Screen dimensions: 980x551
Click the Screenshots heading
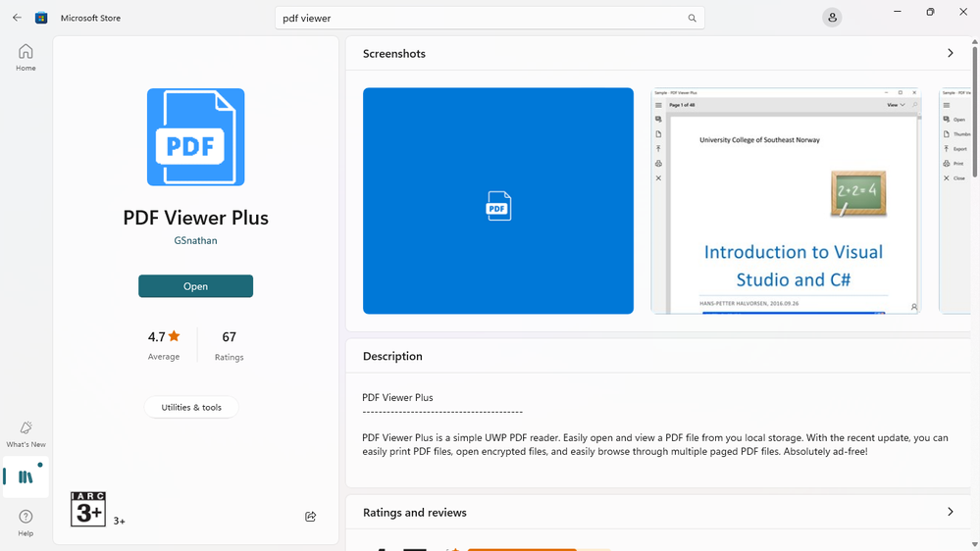point(393,54)
